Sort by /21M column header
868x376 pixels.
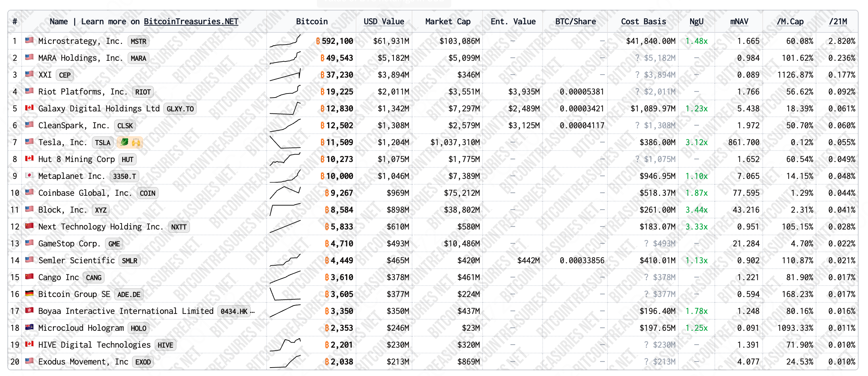(838, 22)
